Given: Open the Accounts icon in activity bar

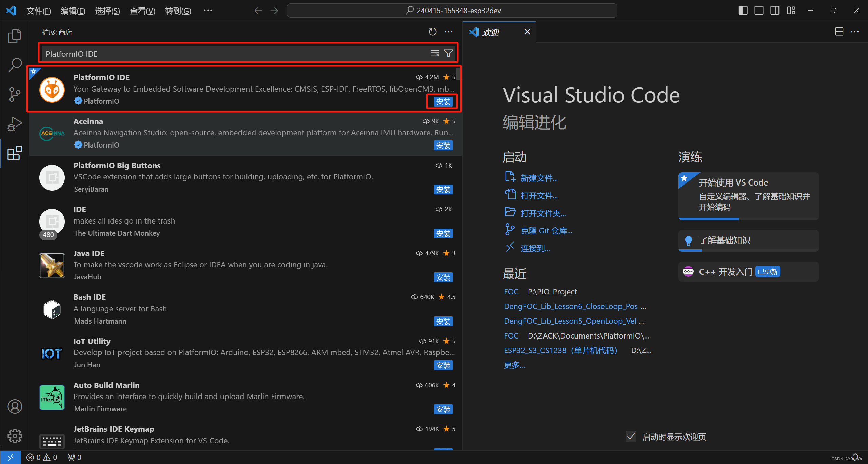Looking at the screenshot, I should 15,406.
